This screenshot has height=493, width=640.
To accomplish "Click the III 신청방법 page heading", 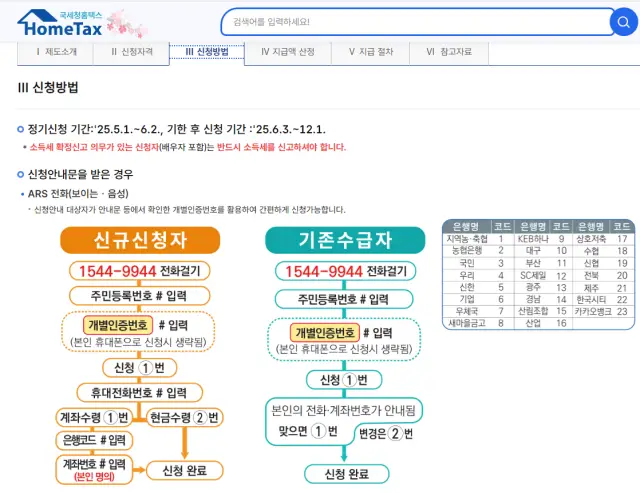I will coord(48,87).
